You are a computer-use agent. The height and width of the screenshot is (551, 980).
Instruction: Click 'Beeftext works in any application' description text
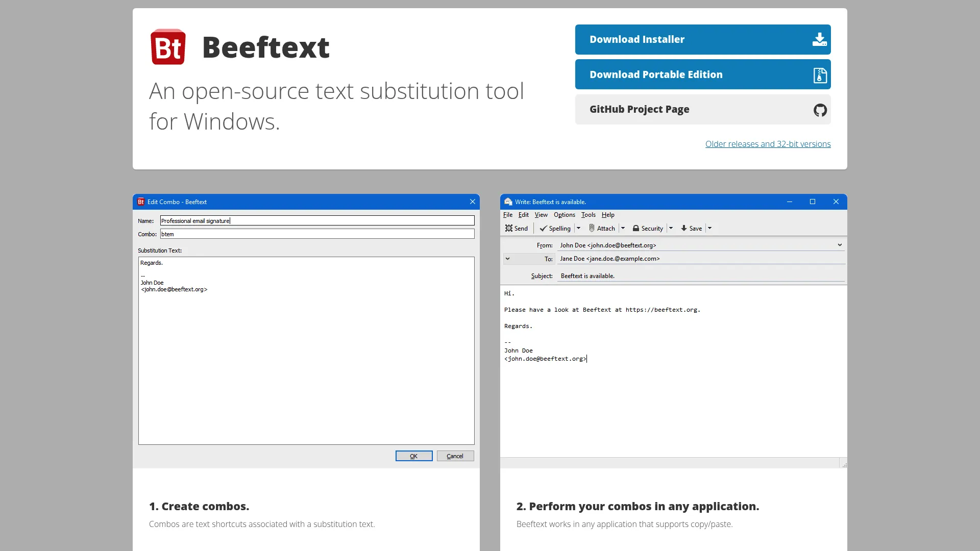(624, 524)
